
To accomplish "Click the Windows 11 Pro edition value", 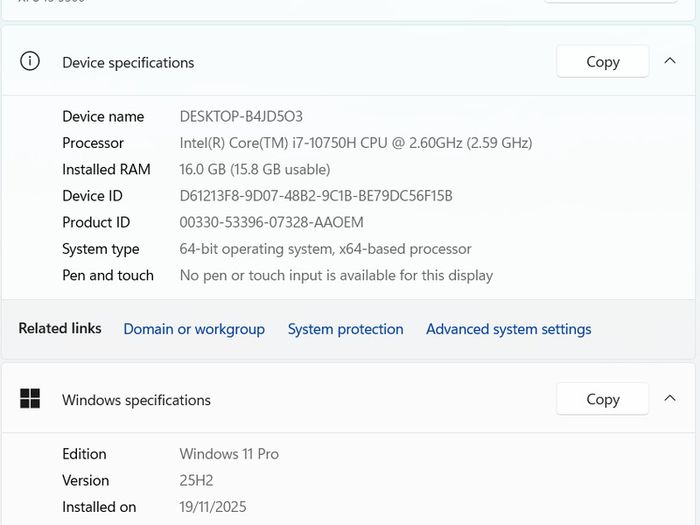I will click(x=229, y=454).
